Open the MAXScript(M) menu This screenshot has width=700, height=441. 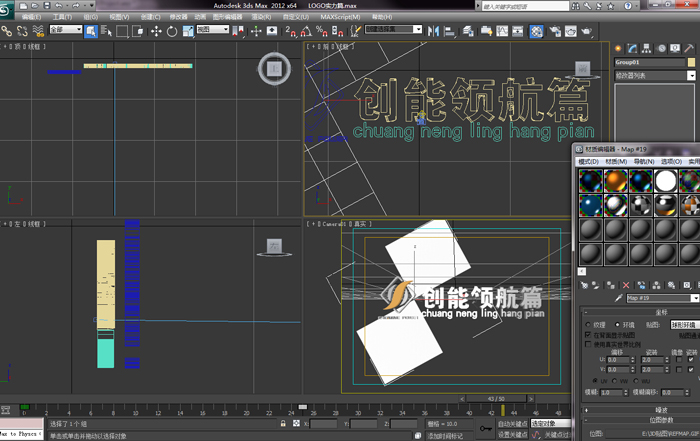pos(340,17)
